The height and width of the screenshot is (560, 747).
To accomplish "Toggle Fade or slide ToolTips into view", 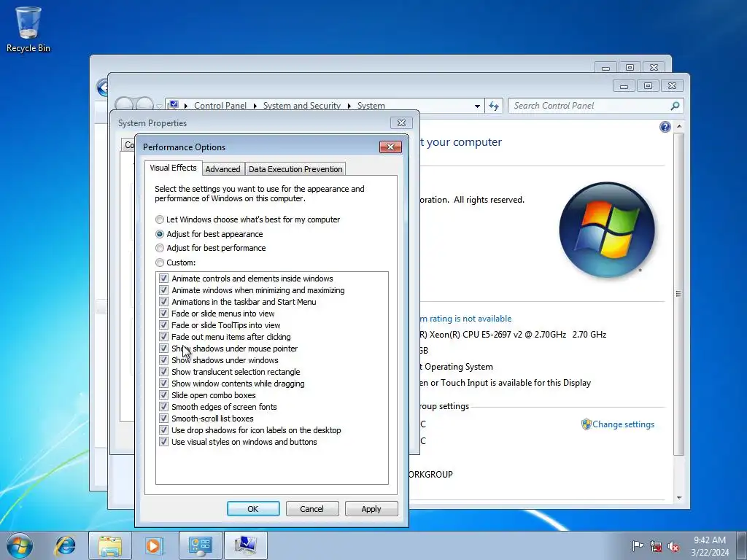I will pyautogui.click(x=163, y=324).
